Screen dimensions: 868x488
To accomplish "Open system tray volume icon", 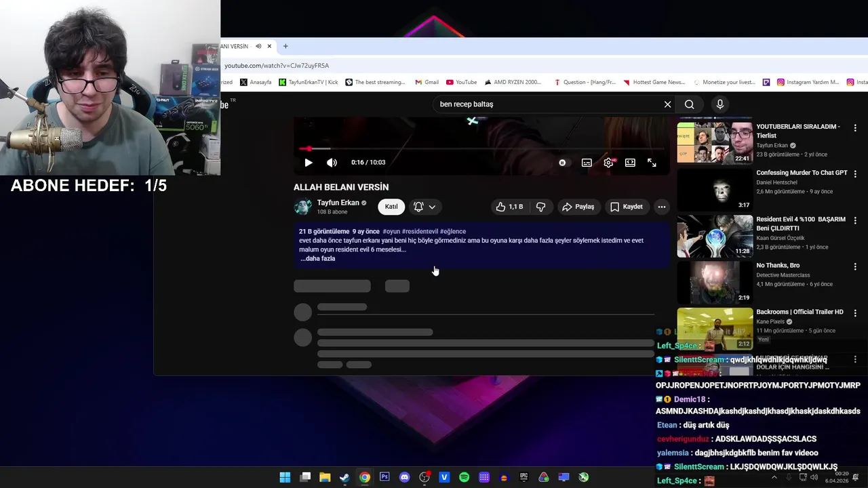I will 814,477.
